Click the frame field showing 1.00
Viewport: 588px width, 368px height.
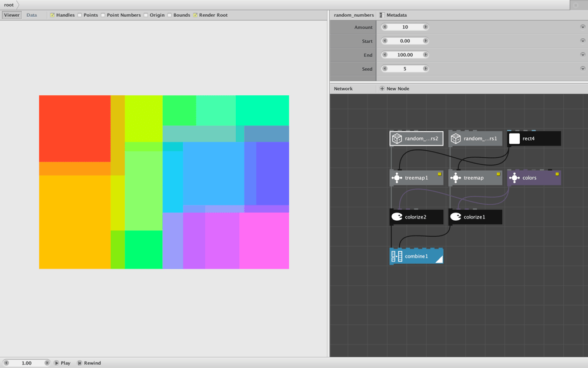tap(26, 363)
